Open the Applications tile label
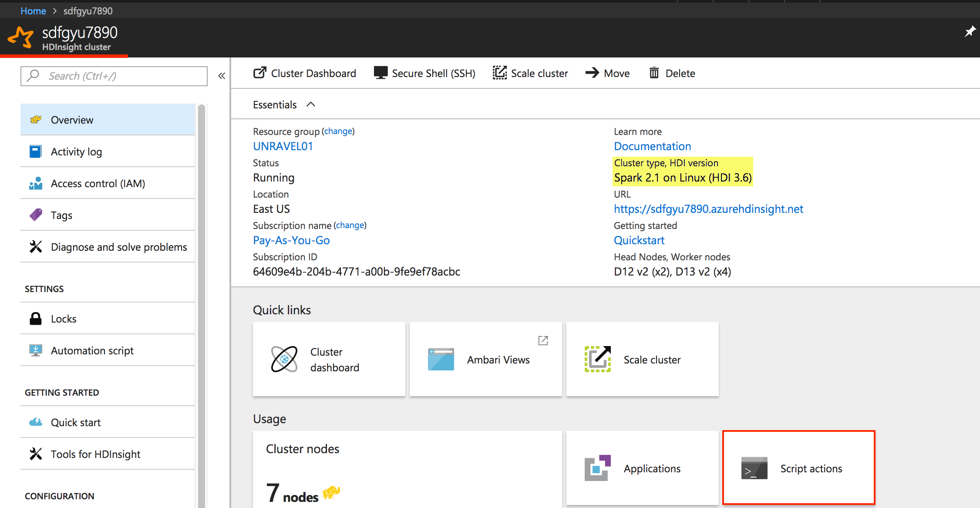This screenshot has width=980, height=508. [652, 468]
